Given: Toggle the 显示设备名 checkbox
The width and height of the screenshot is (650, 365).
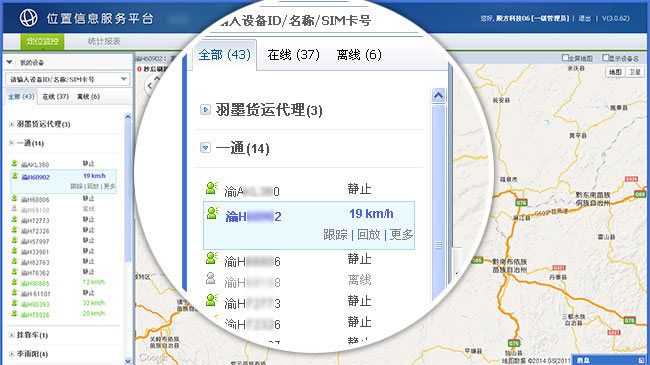Looking at the screenshot, I should (606, 58).
